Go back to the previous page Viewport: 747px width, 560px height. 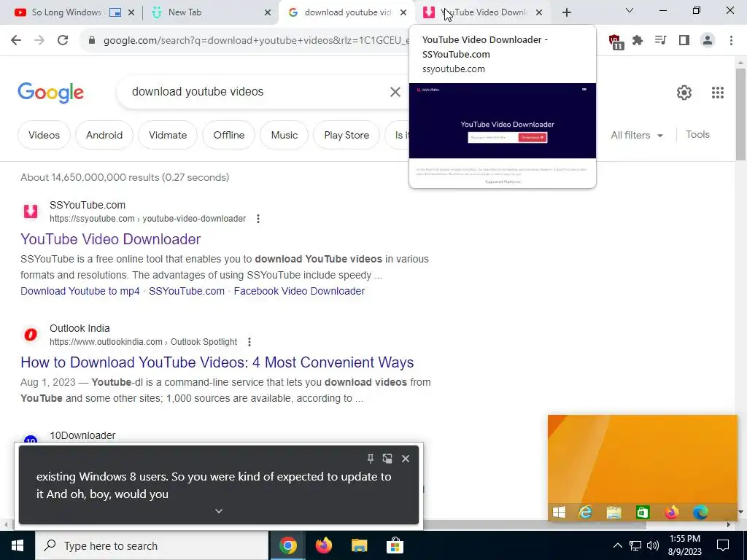[x=16, y=41]
